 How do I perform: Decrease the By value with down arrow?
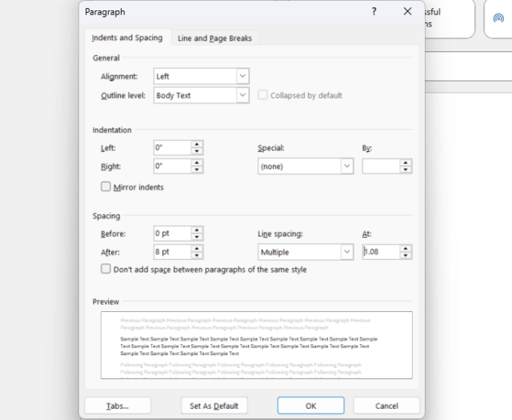tap(406, 170)
